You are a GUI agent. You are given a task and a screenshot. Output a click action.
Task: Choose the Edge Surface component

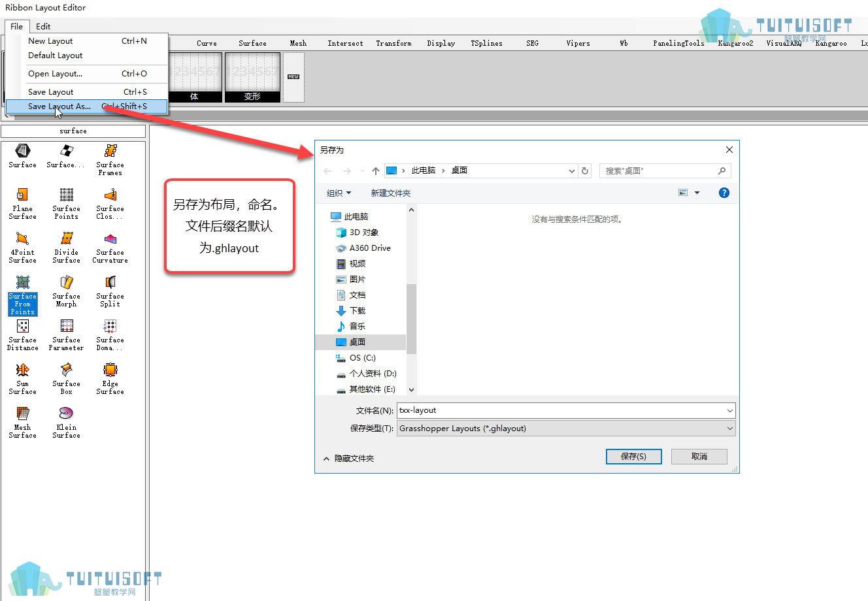110,378
